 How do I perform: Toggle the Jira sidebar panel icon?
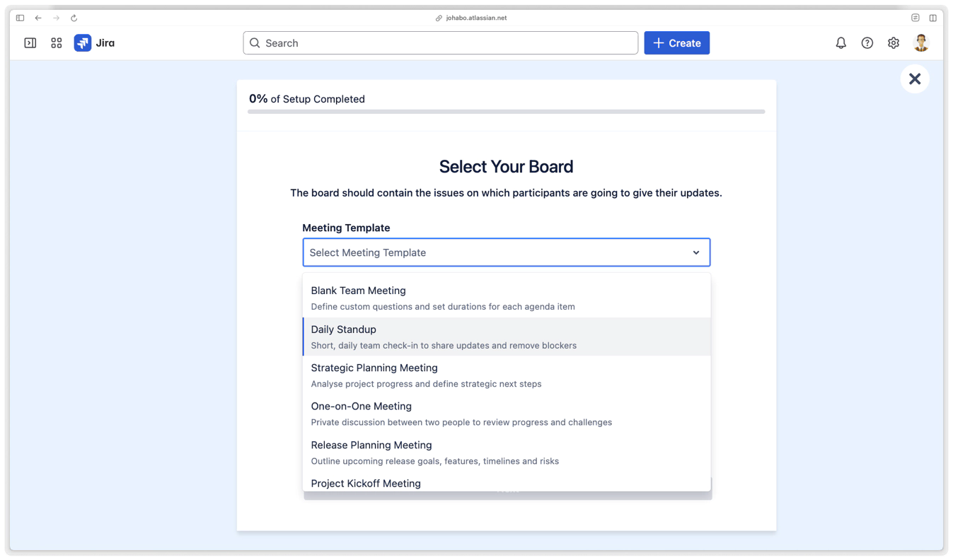coord(30,43)
